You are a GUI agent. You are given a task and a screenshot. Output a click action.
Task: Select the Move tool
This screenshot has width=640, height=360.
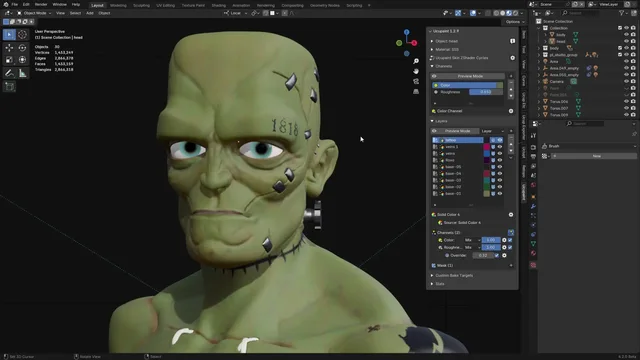tap(9, 48)
